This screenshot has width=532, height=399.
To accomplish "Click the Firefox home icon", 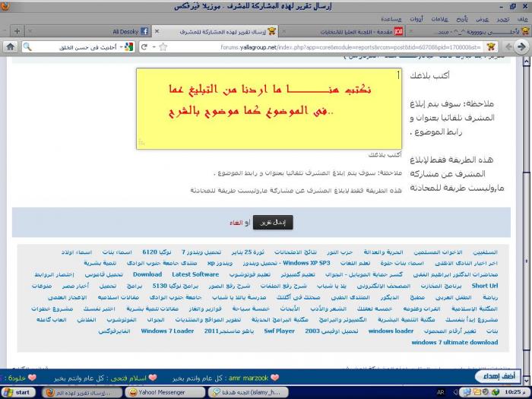I will coord(10,46).
